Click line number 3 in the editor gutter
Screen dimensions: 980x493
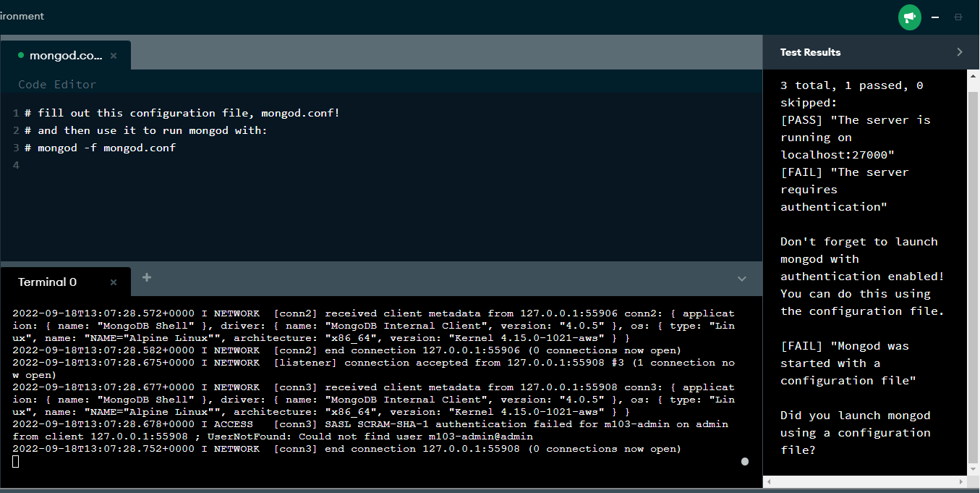15,147
